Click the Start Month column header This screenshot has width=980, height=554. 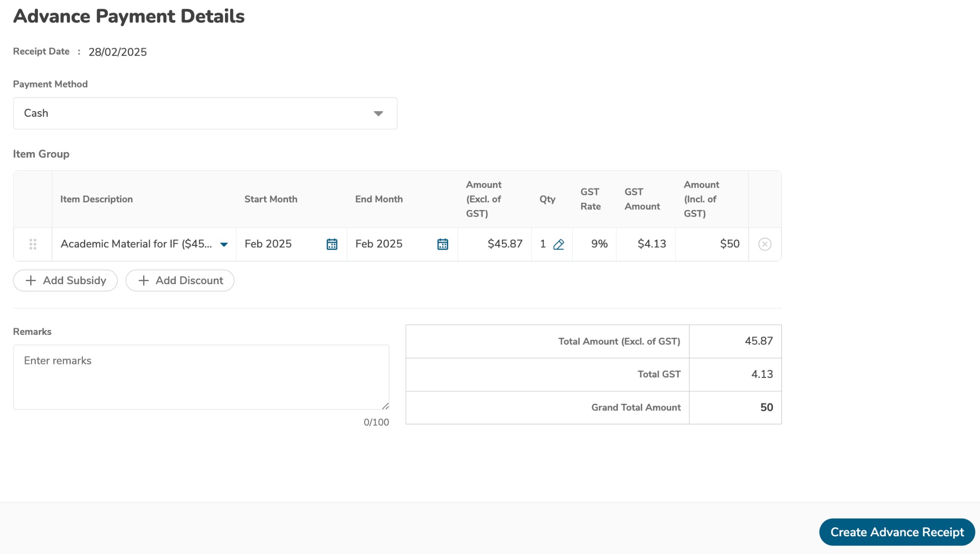point(271,199)
